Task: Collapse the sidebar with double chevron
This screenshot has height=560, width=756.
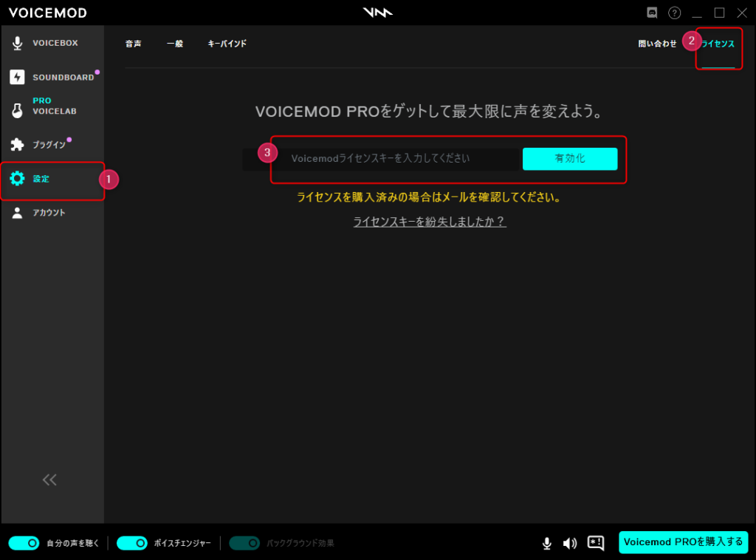Action: pos(49,479)
